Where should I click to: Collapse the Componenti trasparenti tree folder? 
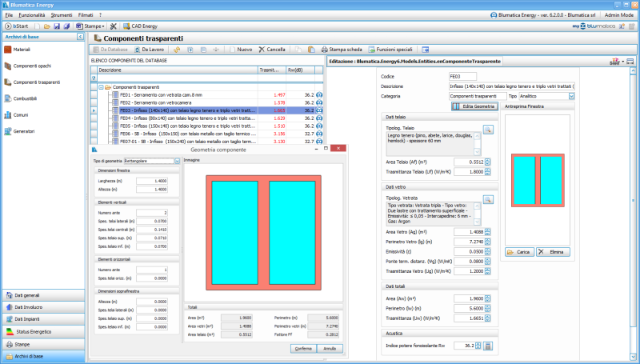101,87
